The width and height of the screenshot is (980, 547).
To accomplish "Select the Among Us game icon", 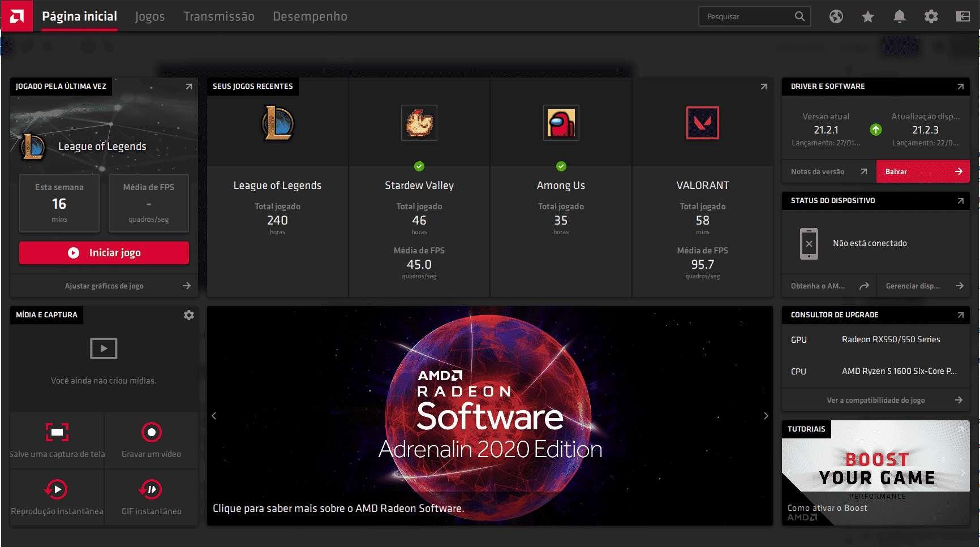I will click(561, 123).
